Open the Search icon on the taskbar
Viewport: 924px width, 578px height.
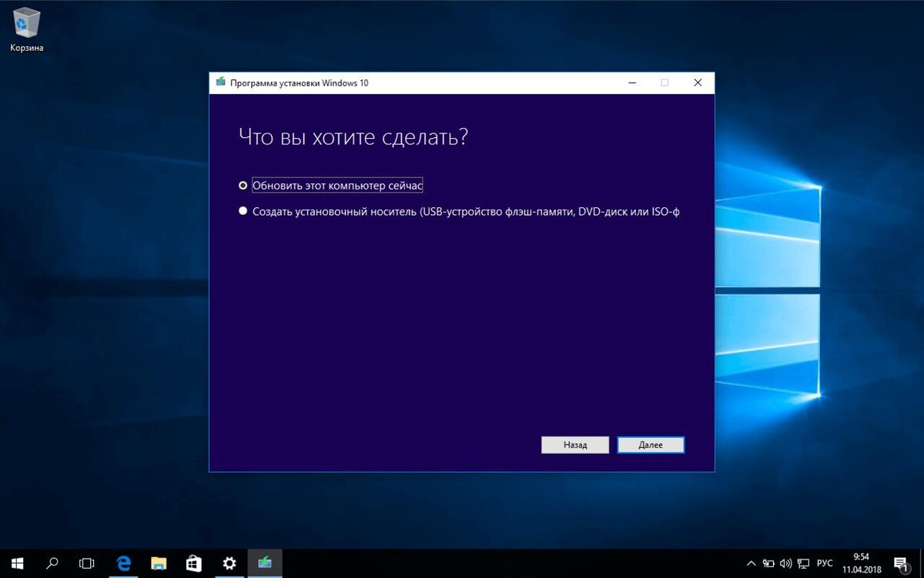pyautogui.click(x=52, y=563)
